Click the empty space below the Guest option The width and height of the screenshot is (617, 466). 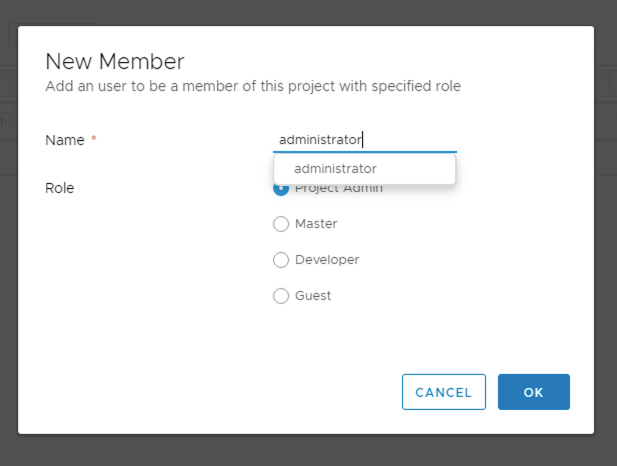point(330,340)
